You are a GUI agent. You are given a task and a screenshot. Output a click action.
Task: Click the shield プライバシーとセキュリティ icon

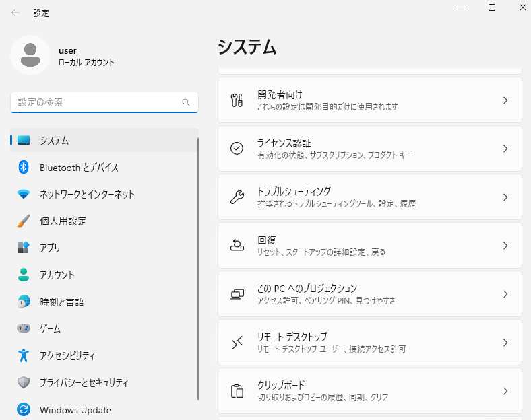24,382
